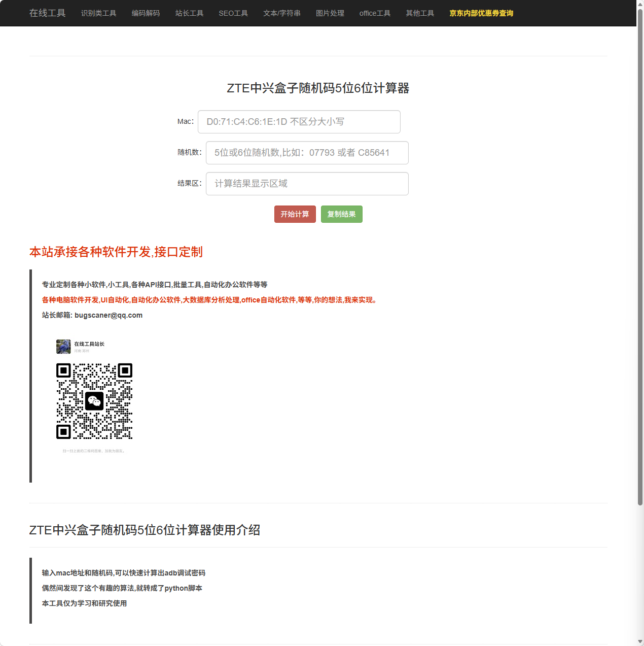This screenshot has width=644, height=646.
Task: Focus the Mac address input field
Action: coord(299,122)
